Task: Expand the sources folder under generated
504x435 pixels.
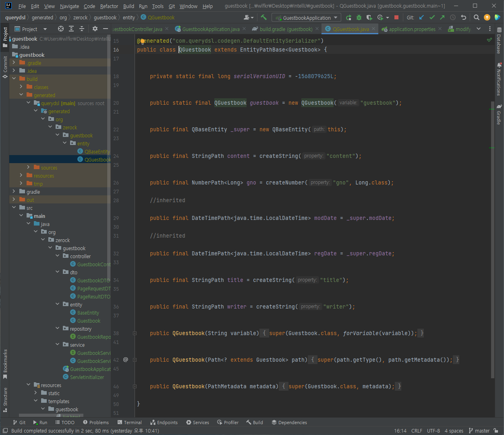Action: 29,168
